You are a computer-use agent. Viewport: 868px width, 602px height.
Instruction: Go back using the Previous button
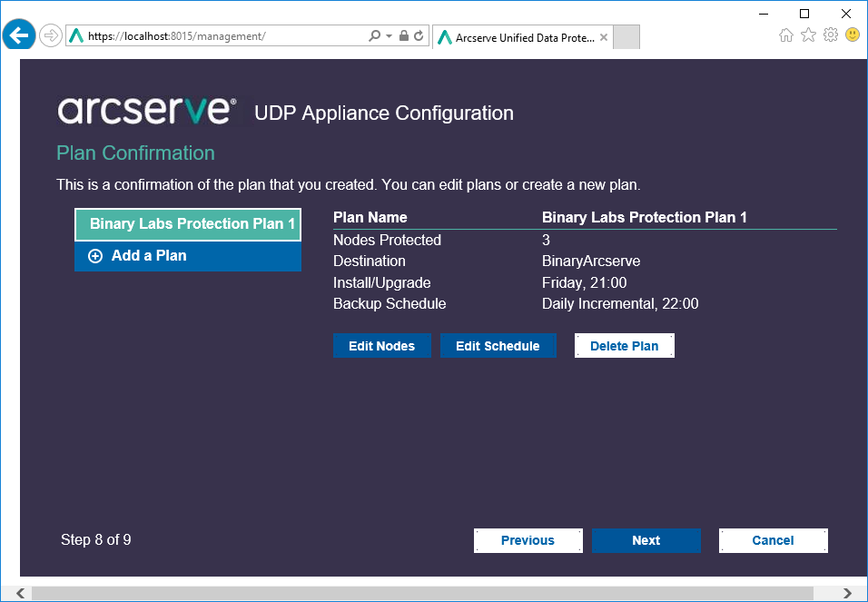click(528, 540)
